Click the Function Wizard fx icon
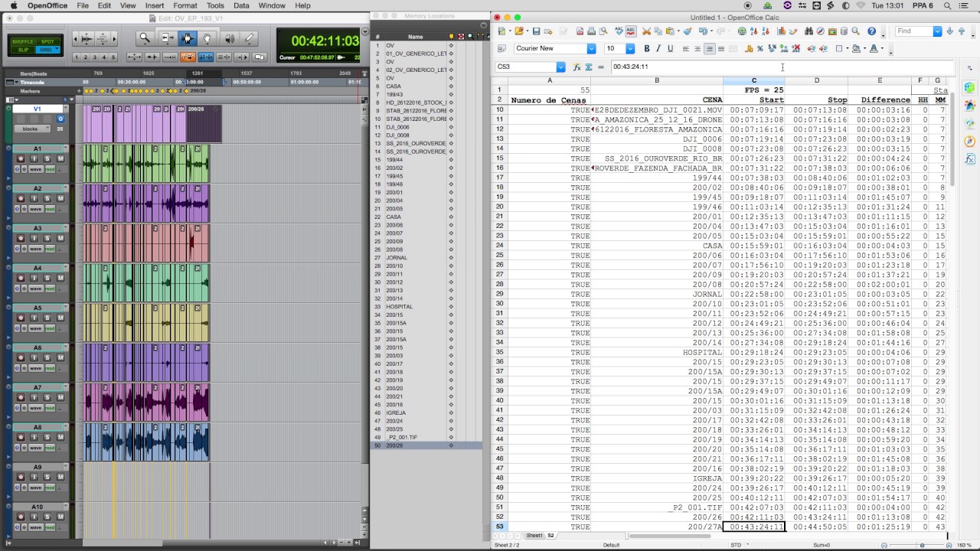The height and width of the screenshot is (551, 980). 577,67
